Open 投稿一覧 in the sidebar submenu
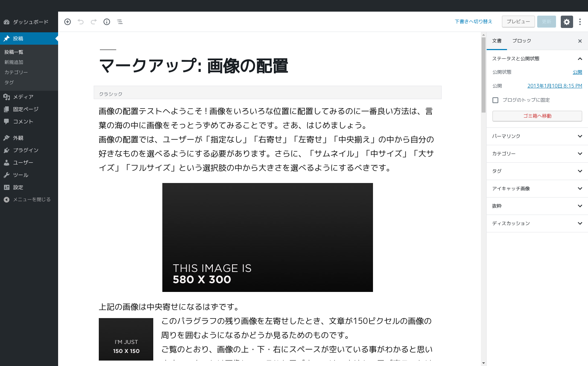The width and height of the screenshot is (588, 366). pyautogui.click(x=14, y=52)
